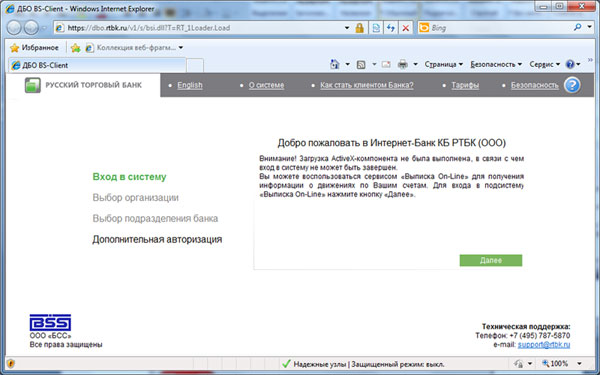Click the Print printer icon
Image resolution: width=600 pixels, height=375 pixels.
point(403,64)
